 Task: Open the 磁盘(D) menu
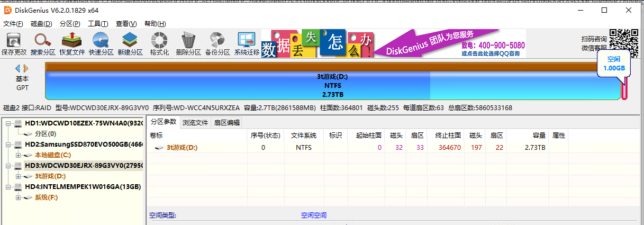pyautogui.click(x=41, y=24)
